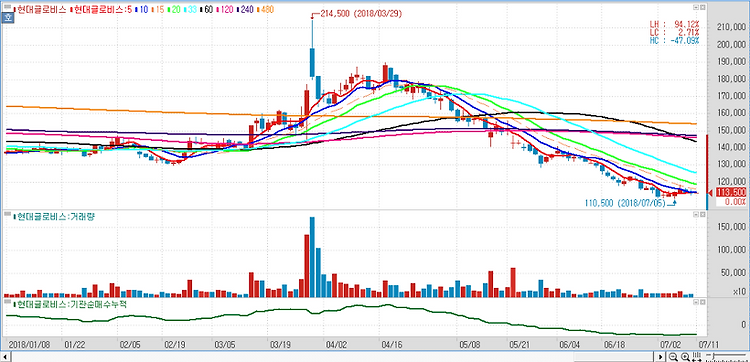Click the tallest blue volume bar

point(312,257)
